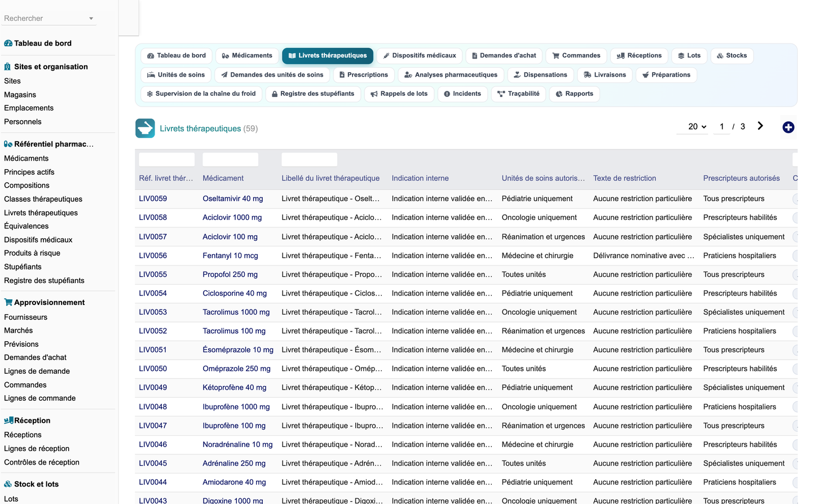
Task: Open the Préparations tab
Action: [667, 75]
